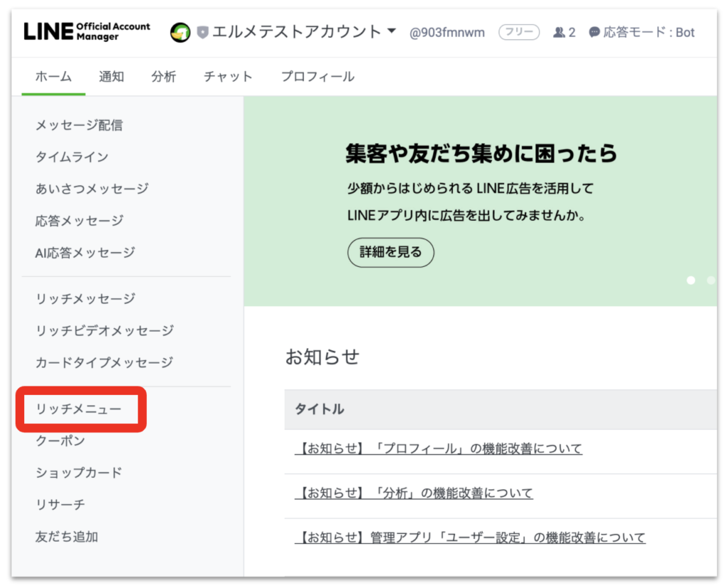Click the banner headline 集客や友だち集めに困ったら
Image resolution: width=727 pixels, height=588 pixels.
[x=481, y=153]
